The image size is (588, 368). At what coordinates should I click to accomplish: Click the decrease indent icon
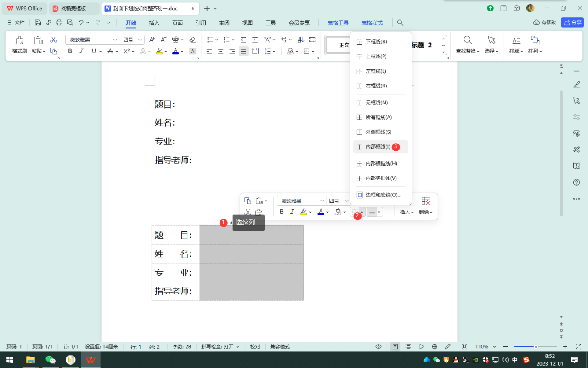point(243,40)
